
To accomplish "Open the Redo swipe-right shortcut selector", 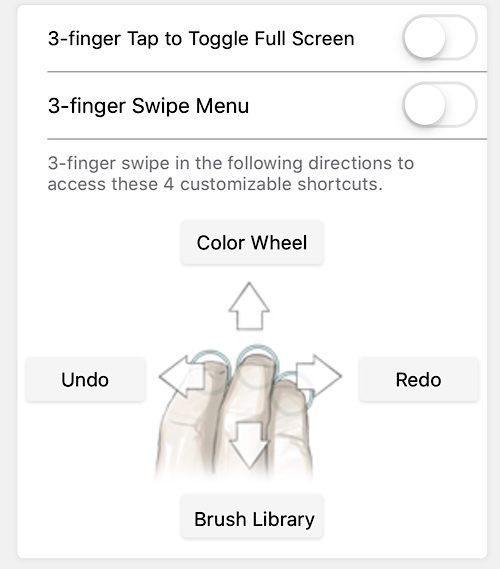I will pos(419,380).
